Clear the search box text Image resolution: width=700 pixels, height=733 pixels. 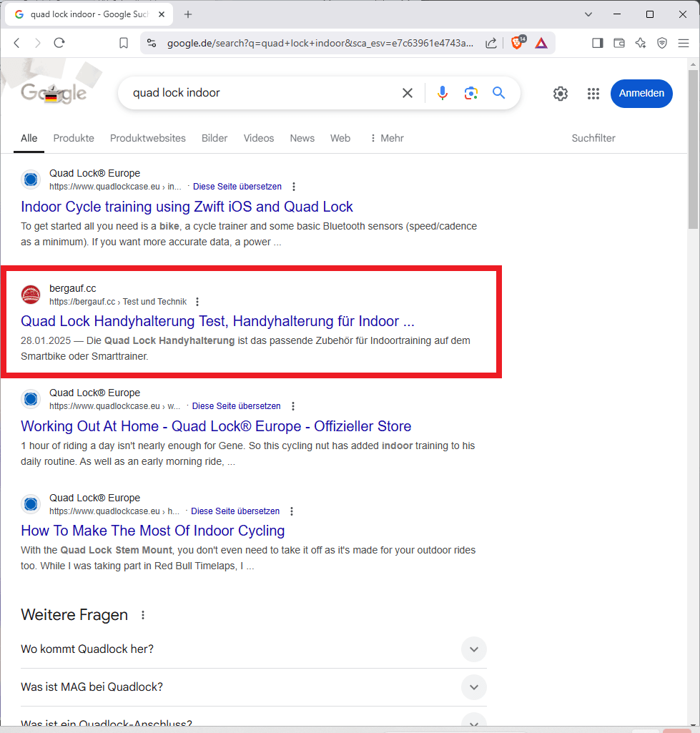408,93
